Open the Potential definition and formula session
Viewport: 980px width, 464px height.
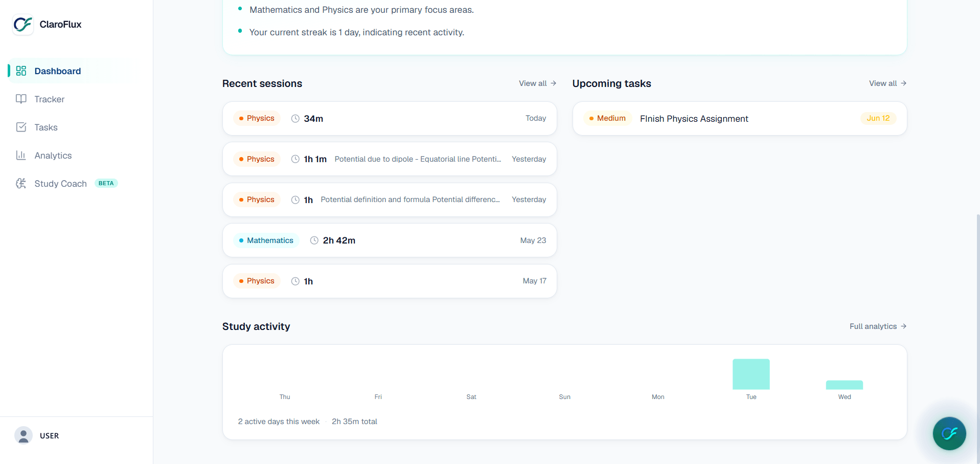click(x=390, y=200)
